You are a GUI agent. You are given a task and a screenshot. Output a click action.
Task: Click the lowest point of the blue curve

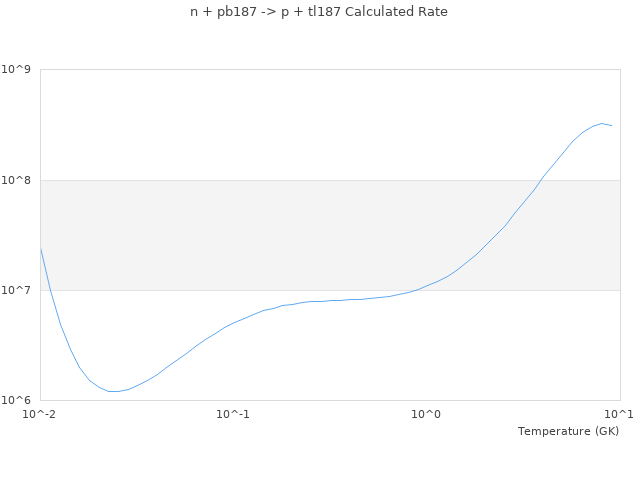tap(115, 391)
